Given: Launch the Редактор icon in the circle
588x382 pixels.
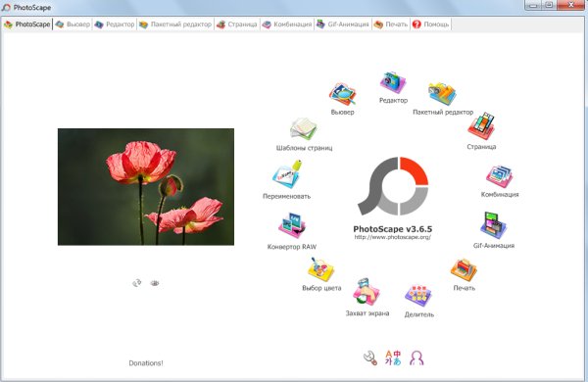Looking at the screenshot, I should tap(393, 83).
